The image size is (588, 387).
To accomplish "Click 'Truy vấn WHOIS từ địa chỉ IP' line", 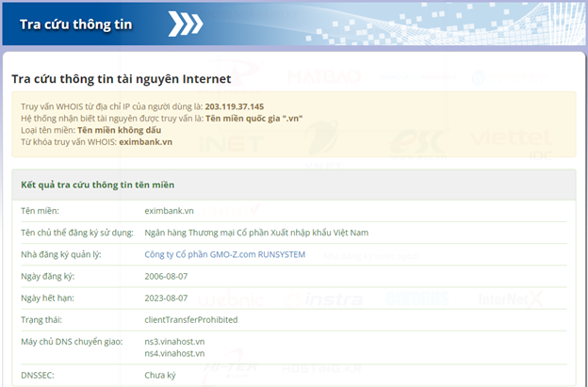I will 142,106.
